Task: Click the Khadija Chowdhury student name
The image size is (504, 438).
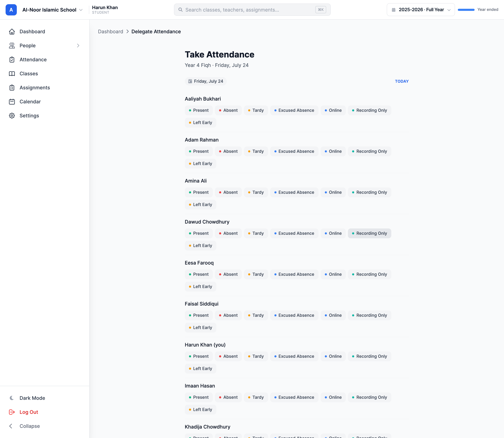Action: tap(208, 427)
